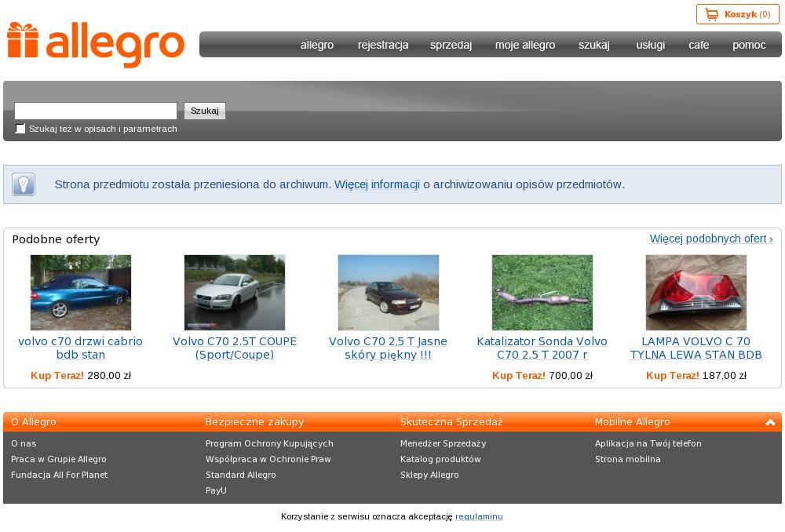The height and width of the screenshot is (532, 785).
Task: Click the Skuteczna Sprzedaż footer heading
Action: (x=451, y=422)
